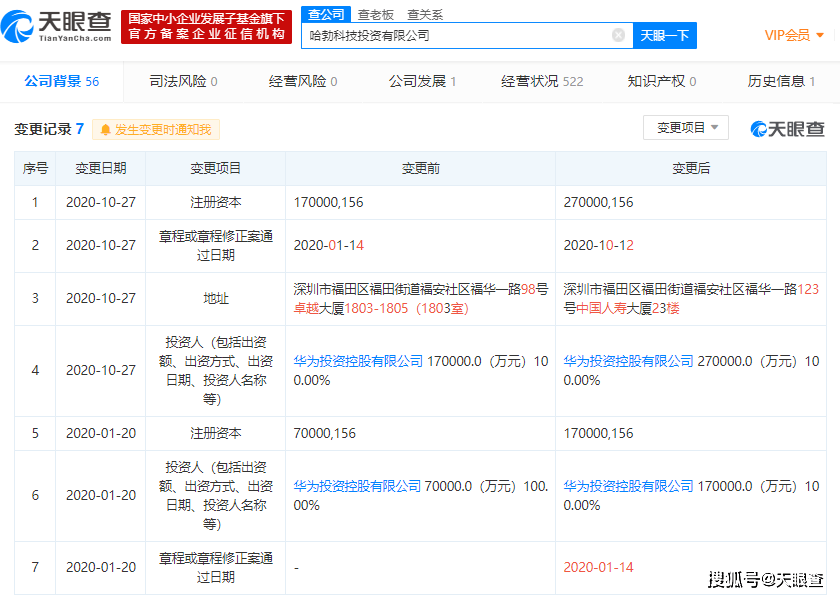The height and width of the screenshot is (597, 840).
Task: Click the company search input field
Action: (x=467, y=35)
